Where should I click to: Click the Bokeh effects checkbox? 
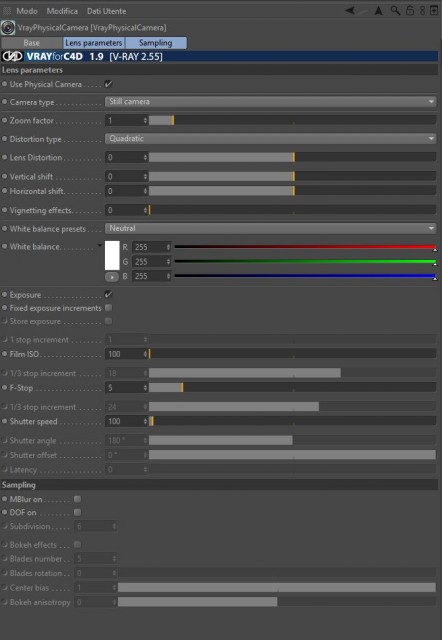click(x=78, y=544)
